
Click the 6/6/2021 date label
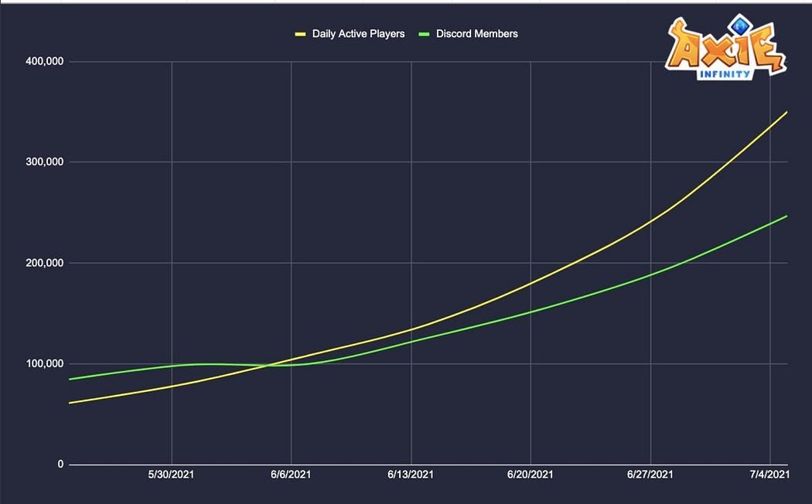pos(291,475)
